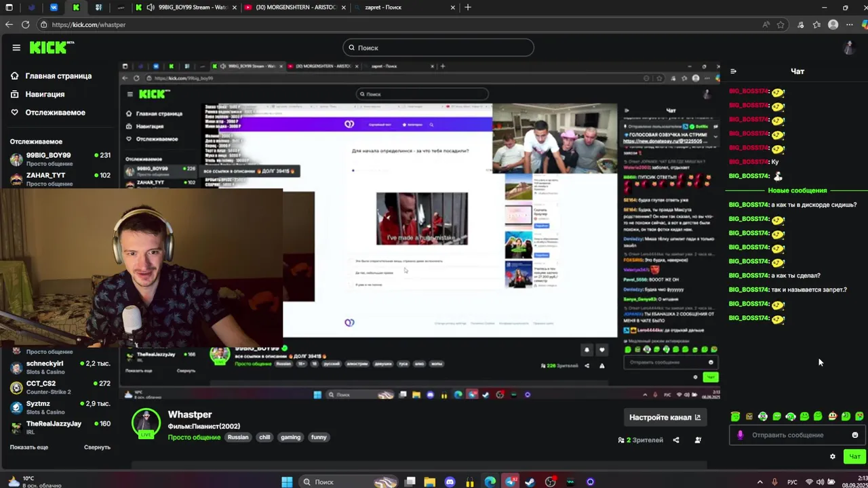This screenshot has width=868, height=488.
Task: Click the user-filter icon next to share
Action: [698, 440]
